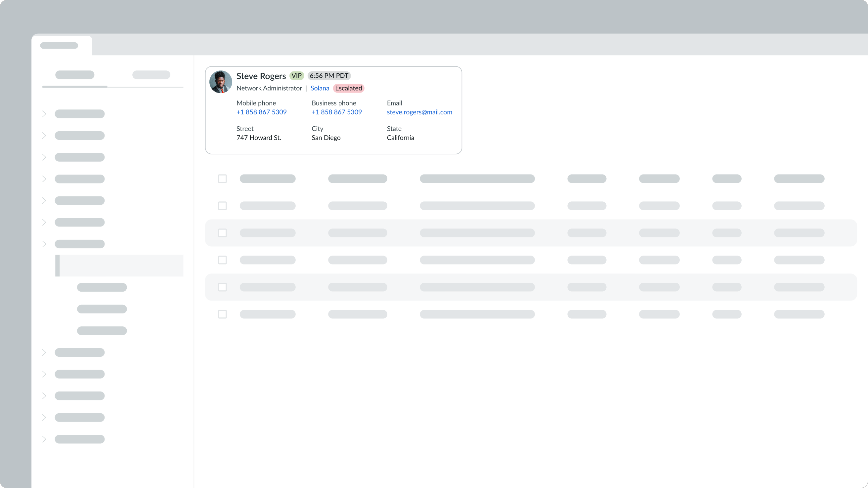Select the highlighted sidebar sub-item
Screen dimensions: 868x488
coord(120,266)
